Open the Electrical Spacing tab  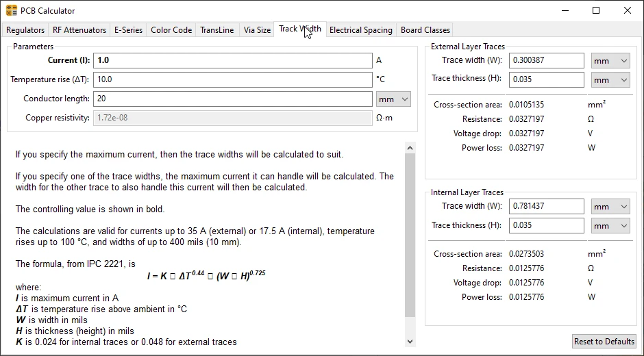point(360,30)
